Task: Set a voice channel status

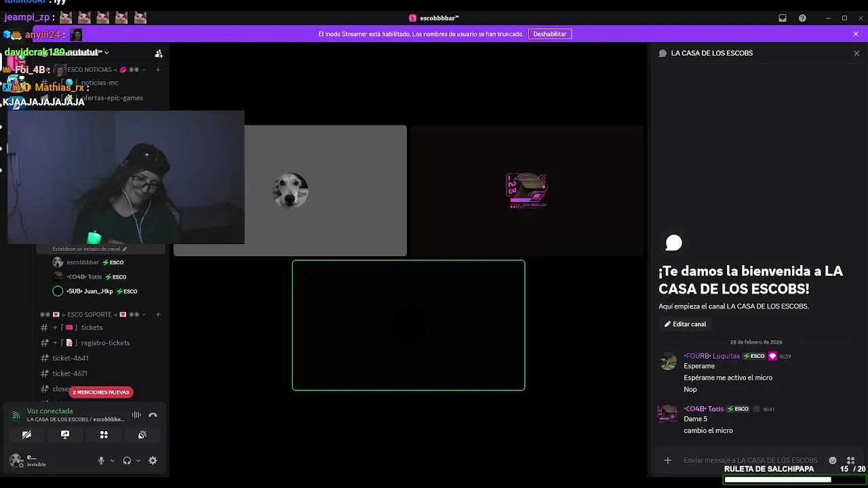Action: pyautogui.click(x=90, y=249)
